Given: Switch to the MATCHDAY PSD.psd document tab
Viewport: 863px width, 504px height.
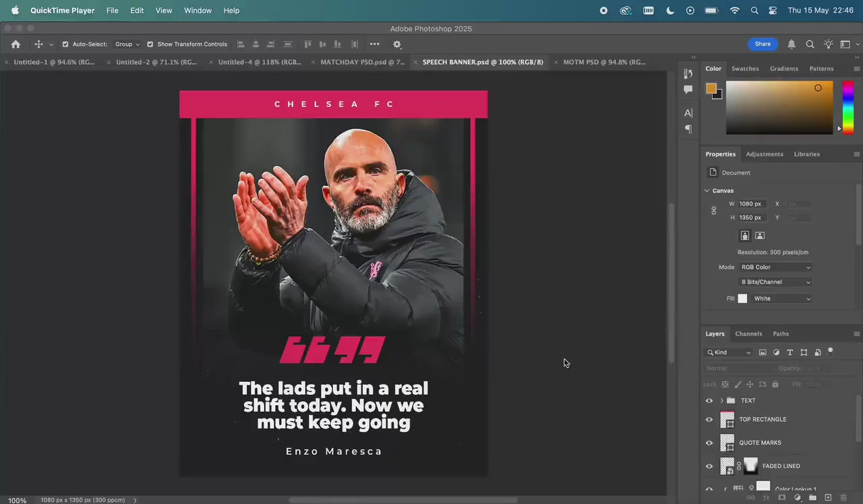Looking at the screenshot, I should [x=362, y=62].
